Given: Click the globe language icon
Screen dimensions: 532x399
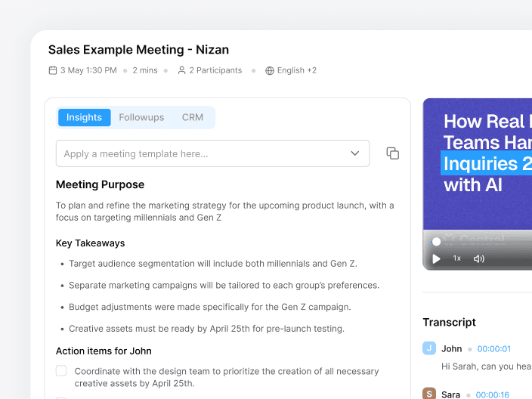Looking at the screenshot, I should (x=270, y=70).
